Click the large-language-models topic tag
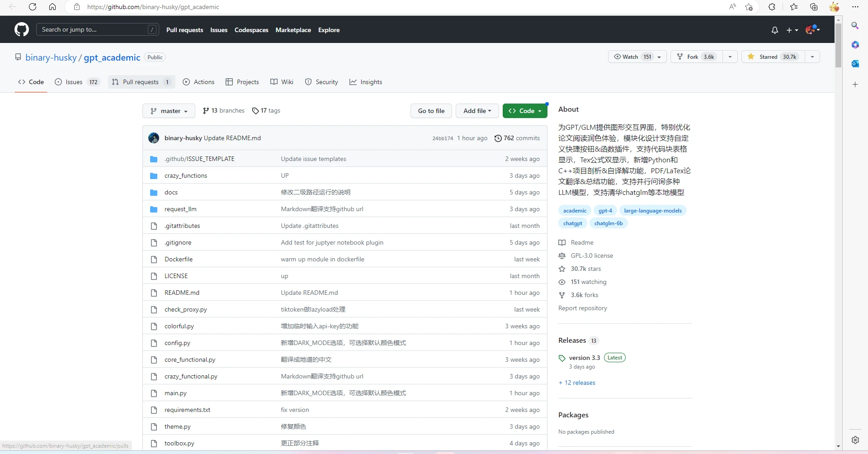The height and width of the screenshot is (454, 868). click(x=653, y=211)
